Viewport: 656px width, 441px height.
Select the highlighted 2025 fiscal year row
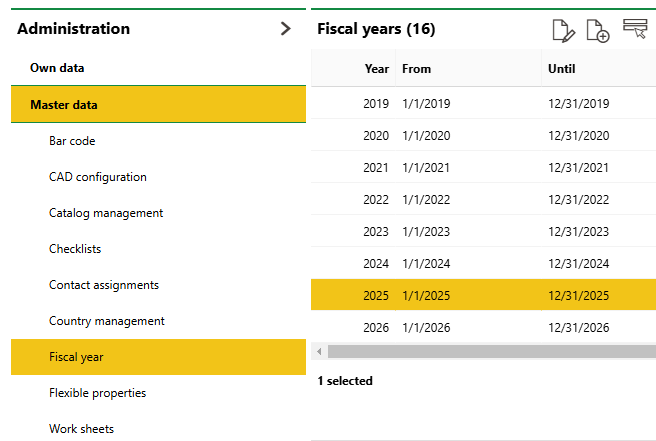point(483,295)
